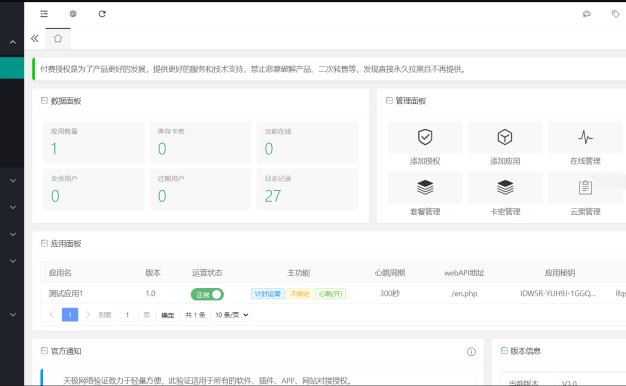Select page 1 in pagination
This screenshot has height=386, width=626.
coord(70,315)
